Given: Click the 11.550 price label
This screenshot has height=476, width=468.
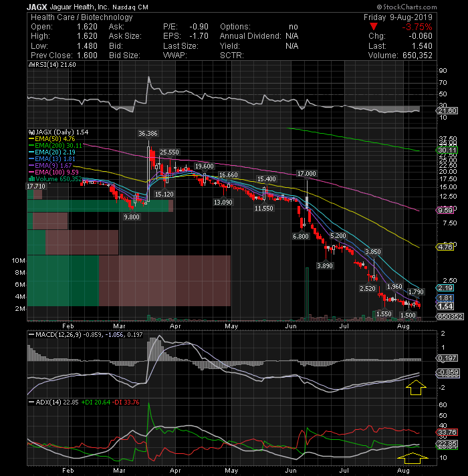Looking at the screenshot, I should tap(264, 209).
